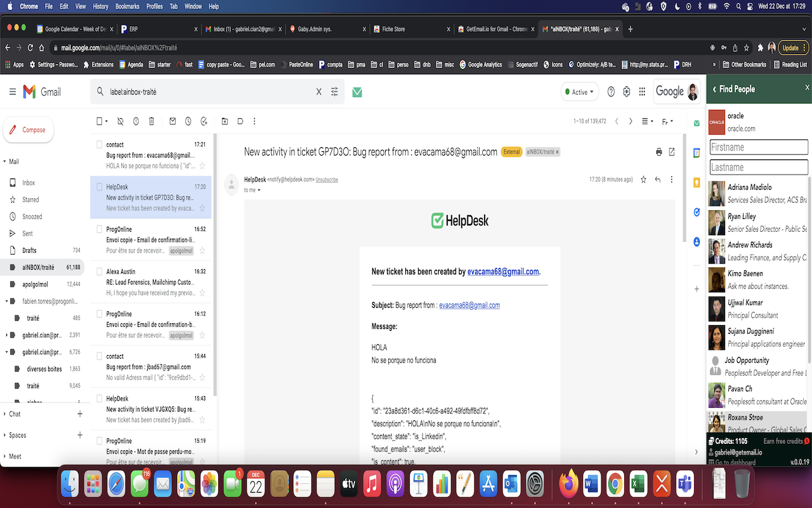Click the plus icon to get side panel add-ons
812x508 pixels.
tap(697, 289)
